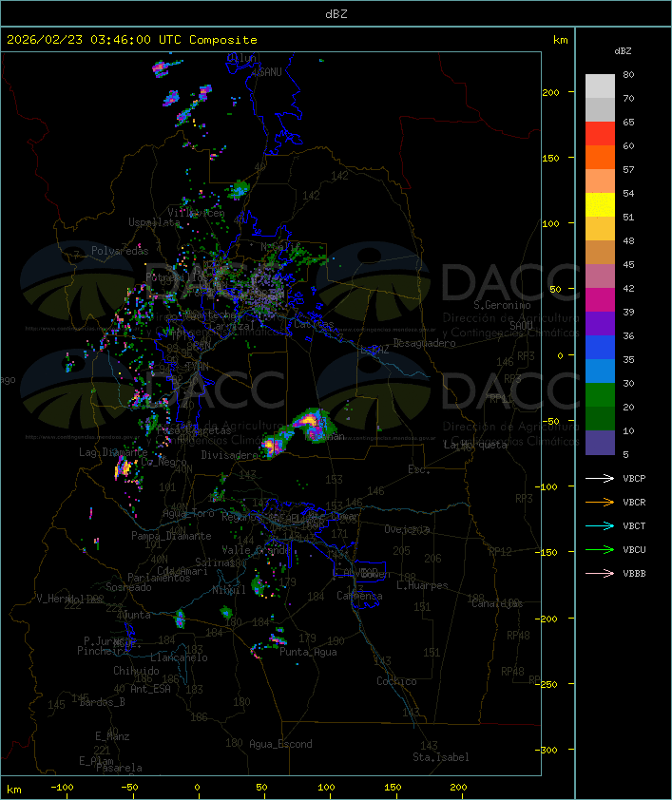This screenshot has width=672, height=800.
Task: Click the Uspallata map label
Action: [154, 222]
